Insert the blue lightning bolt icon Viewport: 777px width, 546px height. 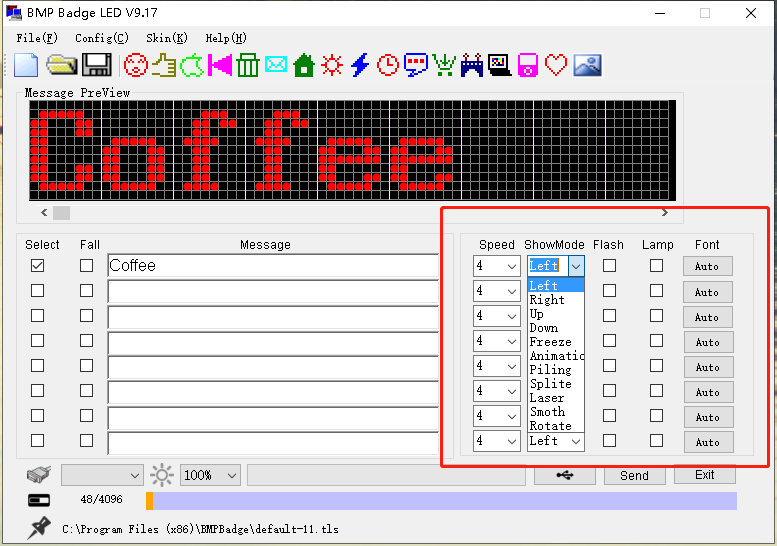point(360,65)
